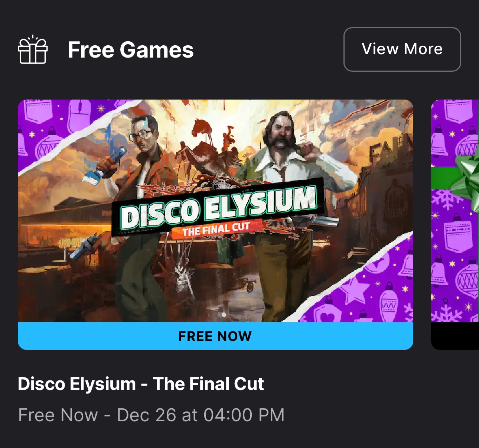Click the Disco Elysium logo on artwork
479x448 pixels.
218,208
